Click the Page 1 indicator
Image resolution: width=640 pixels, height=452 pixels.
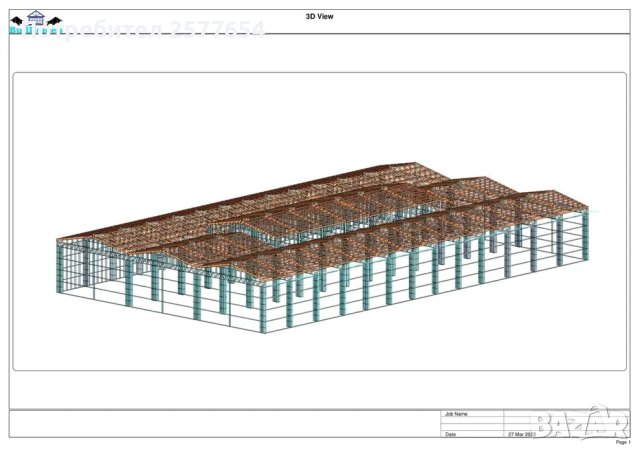click(622, 442)
